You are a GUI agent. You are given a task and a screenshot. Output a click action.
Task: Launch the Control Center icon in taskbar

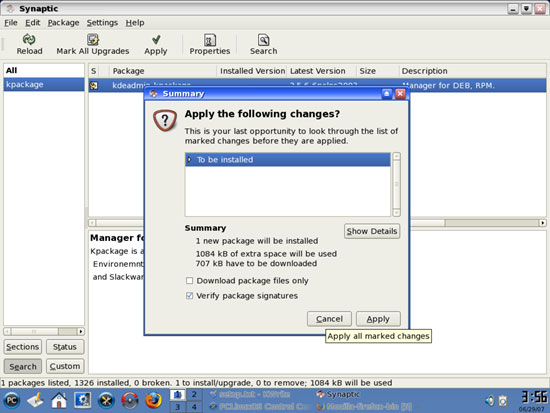(82, 400)
